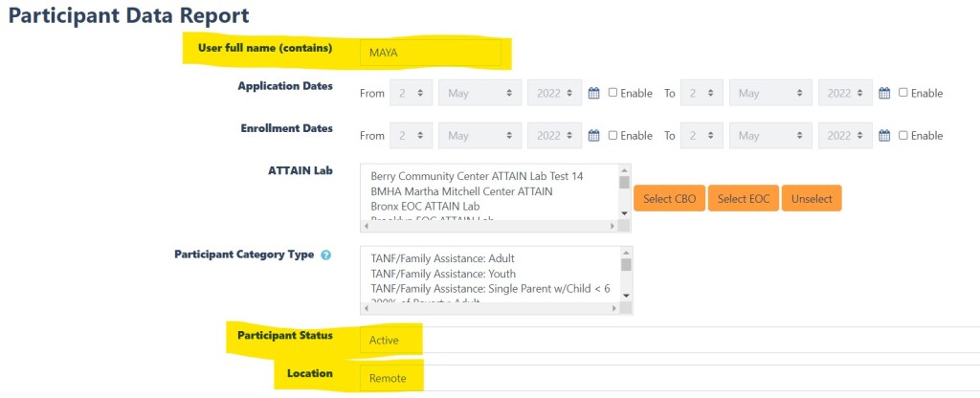Click the ATTAIN Lab list vertical scrollbar
Viewport: 980px width, 398px height.
(625, 196)
